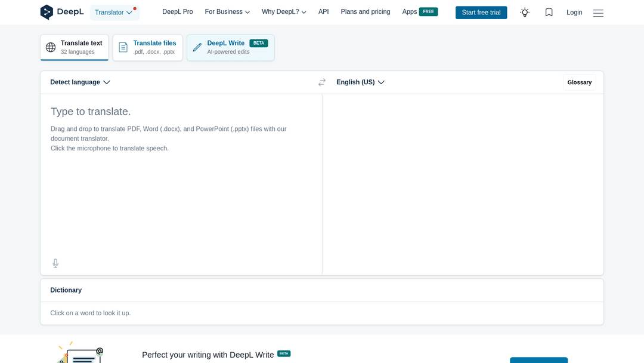Click the microphone to translate speech
This screenshot has width=644, height=363.
[55, 263]
